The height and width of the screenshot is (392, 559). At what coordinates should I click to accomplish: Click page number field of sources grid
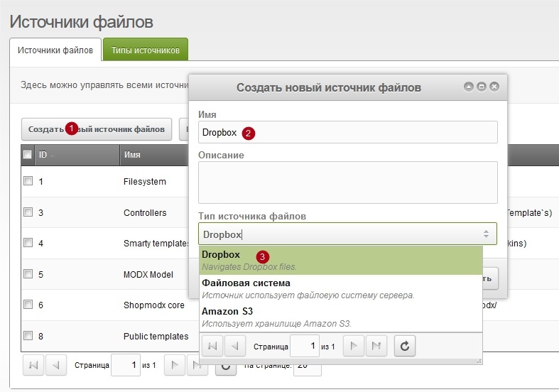click(126, 365)
